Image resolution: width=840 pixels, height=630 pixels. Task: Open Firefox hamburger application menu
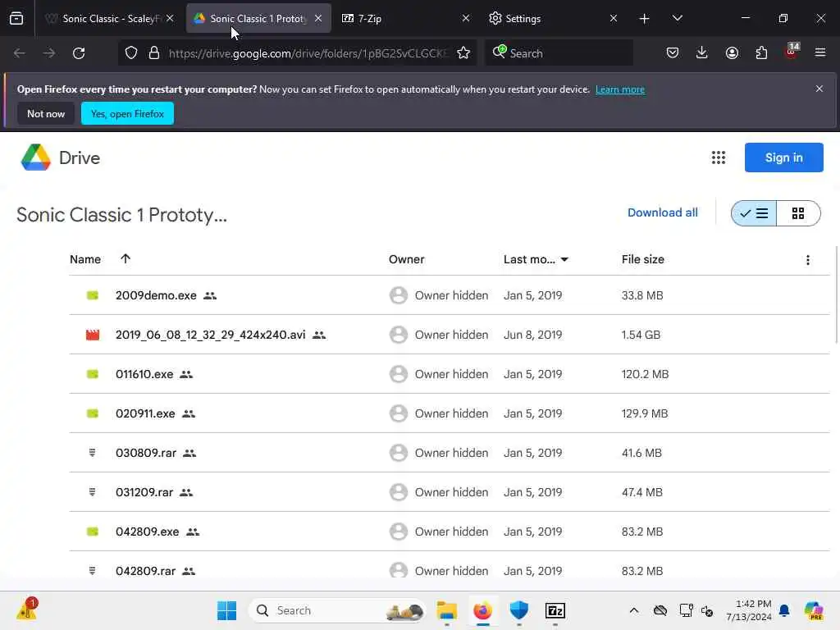820,53
